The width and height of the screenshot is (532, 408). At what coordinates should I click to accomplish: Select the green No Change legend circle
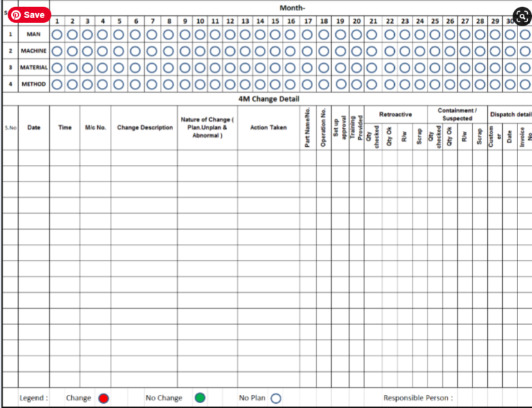coord(199,398)
